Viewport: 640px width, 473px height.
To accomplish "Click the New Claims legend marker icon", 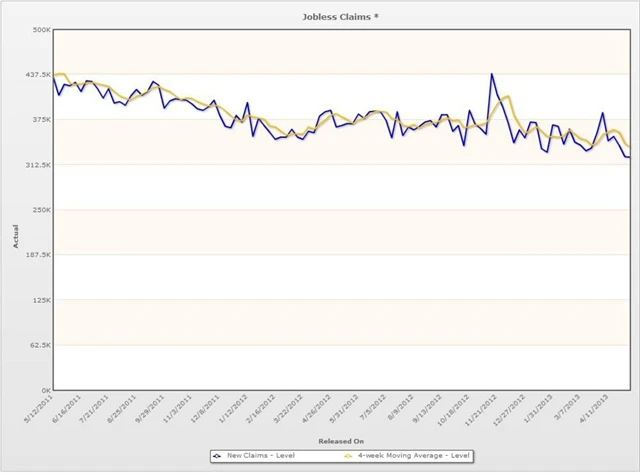I will click(x=218, y=456).
